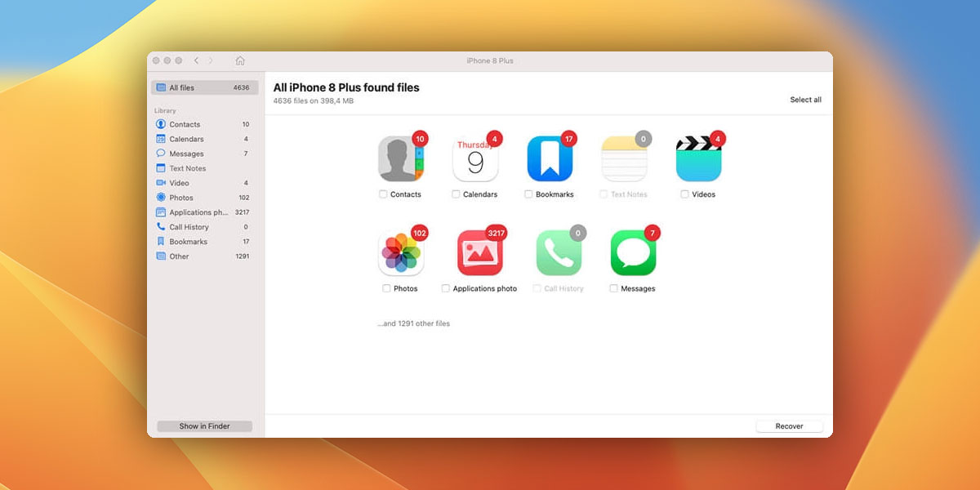
Task: Click 'iPhone 8 Plus' window title
Action: point(490,60)
